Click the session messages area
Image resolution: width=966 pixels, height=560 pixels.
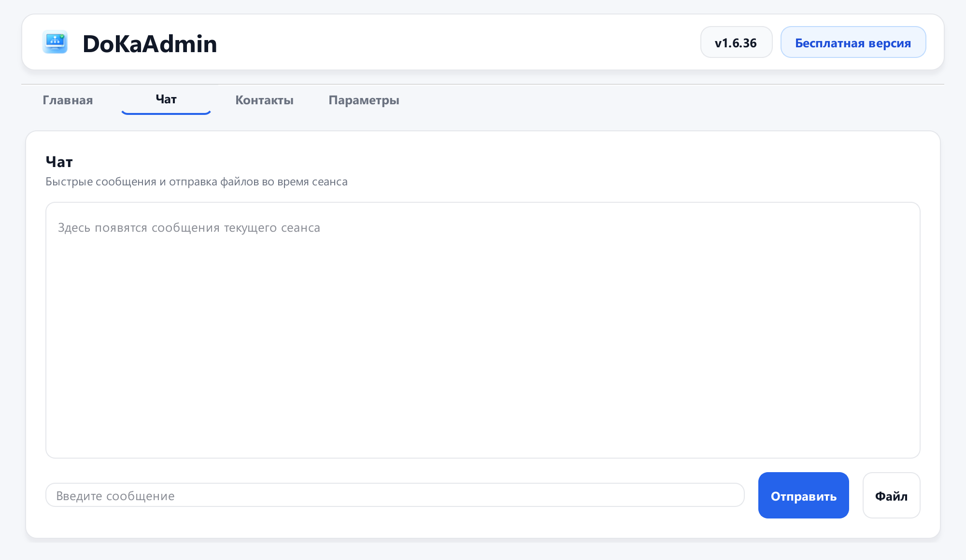tap(483, 330)
